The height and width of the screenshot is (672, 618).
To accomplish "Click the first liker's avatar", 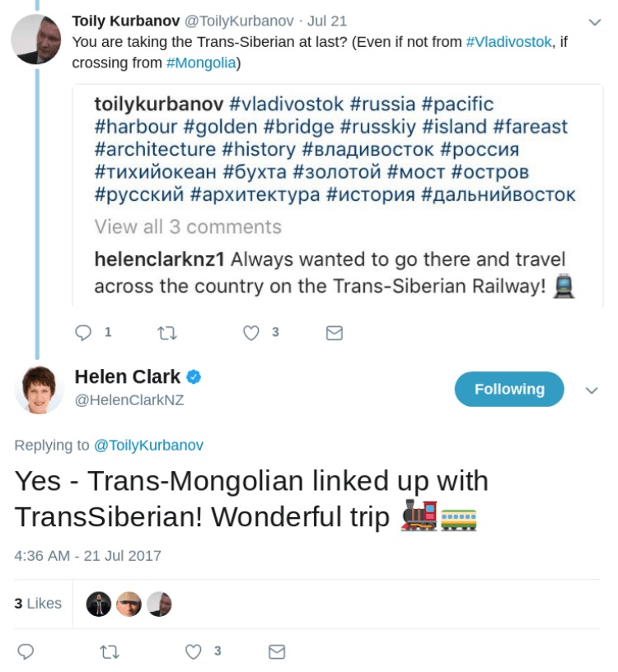I will point(99,604).
